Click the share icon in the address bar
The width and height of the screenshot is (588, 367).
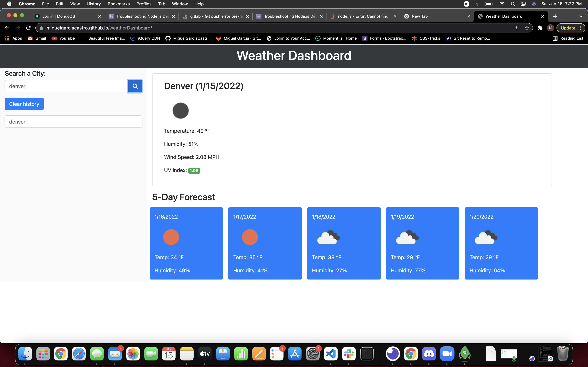517,28
